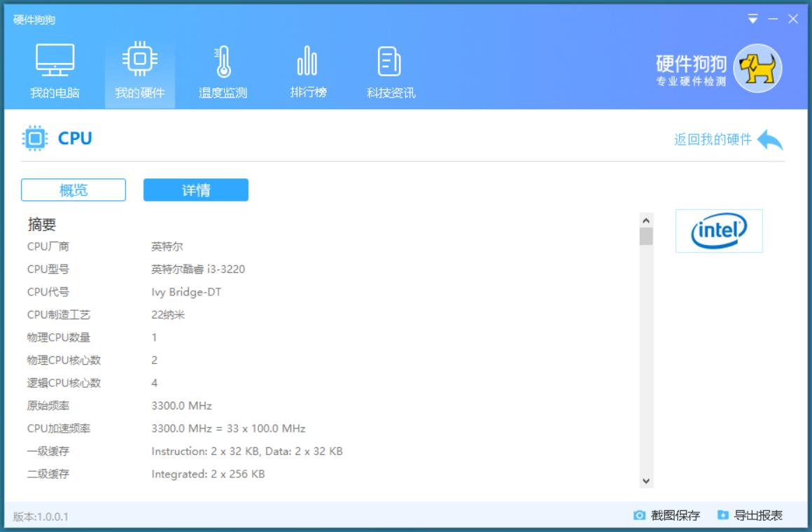Open 温度监测 thermometer icon
The height and width of the screenshot is (532, 812).
(x=223, y=61)
